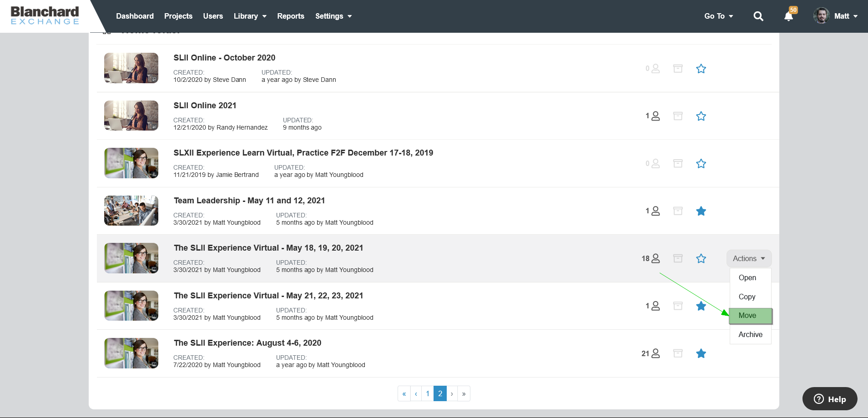The image size is (868, 418).
Task: Click thumbnail for SLII Experience August 4-6
Action: tap(131, 353)
